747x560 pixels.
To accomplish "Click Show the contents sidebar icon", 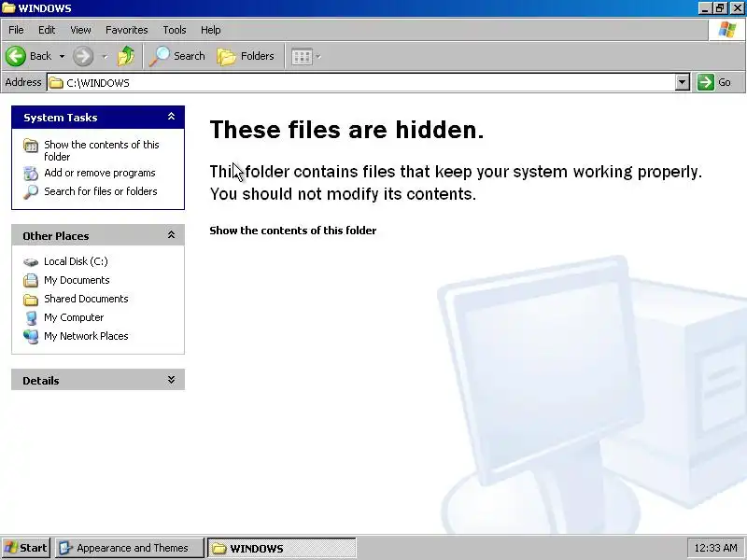I will [x=31, y=146].
